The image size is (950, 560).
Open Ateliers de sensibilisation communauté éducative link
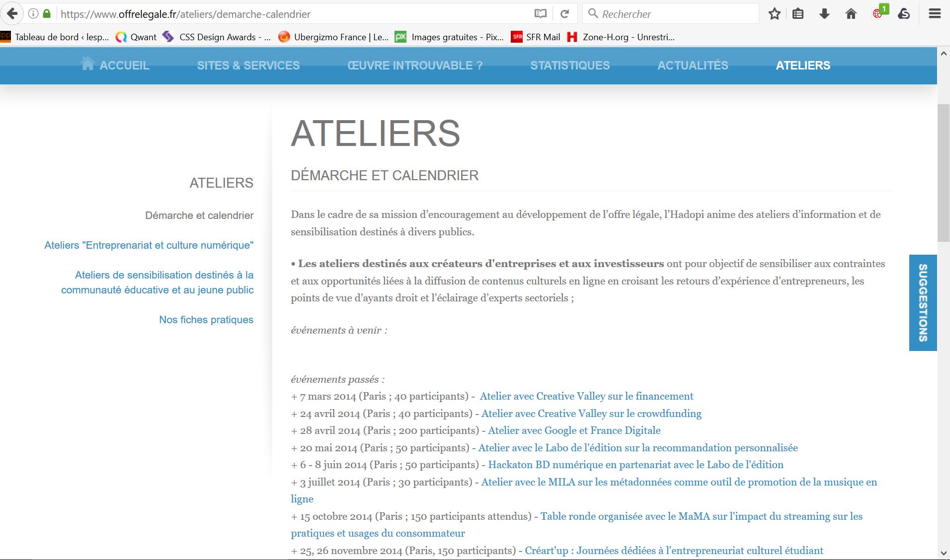[x=158, y=282]
